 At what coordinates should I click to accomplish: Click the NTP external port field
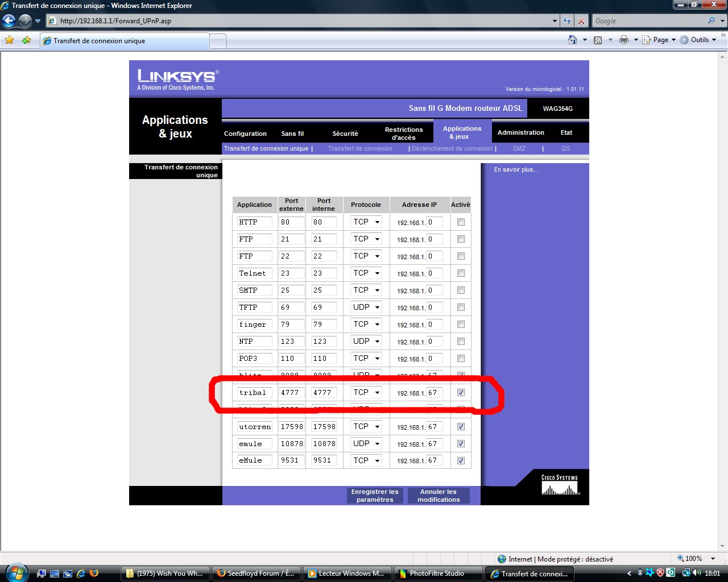coord(291,342)
